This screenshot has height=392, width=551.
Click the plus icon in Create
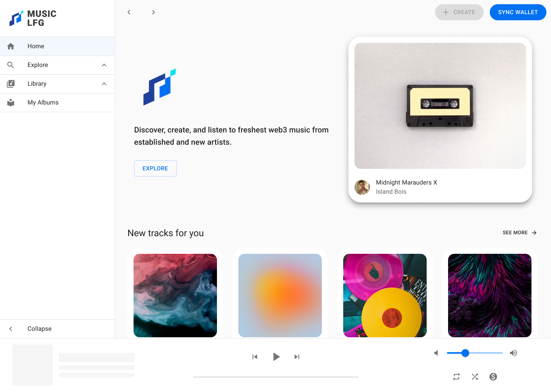[446, 12]
